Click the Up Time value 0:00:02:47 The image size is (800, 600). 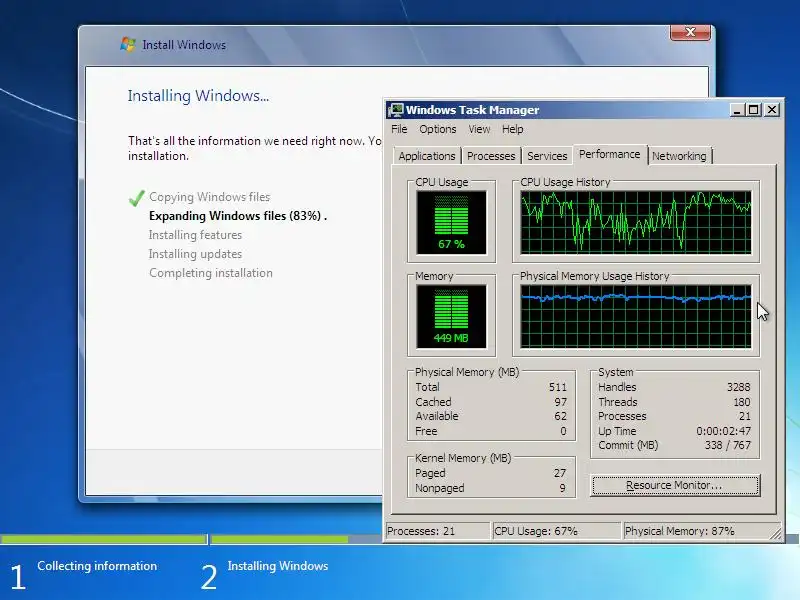(723, 431)
